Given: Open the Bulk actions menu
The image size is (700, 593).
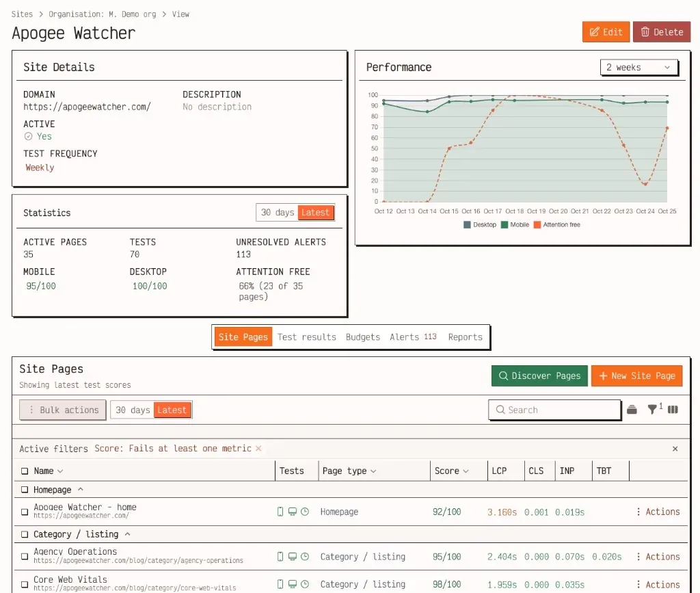Looking at the screenshot, I should pyautogui.click(x=63, y=410).
